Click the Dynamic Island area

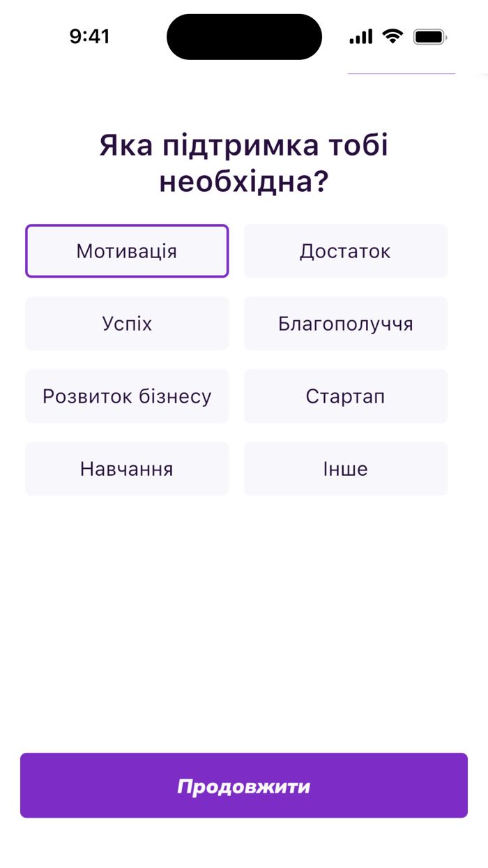244,36
